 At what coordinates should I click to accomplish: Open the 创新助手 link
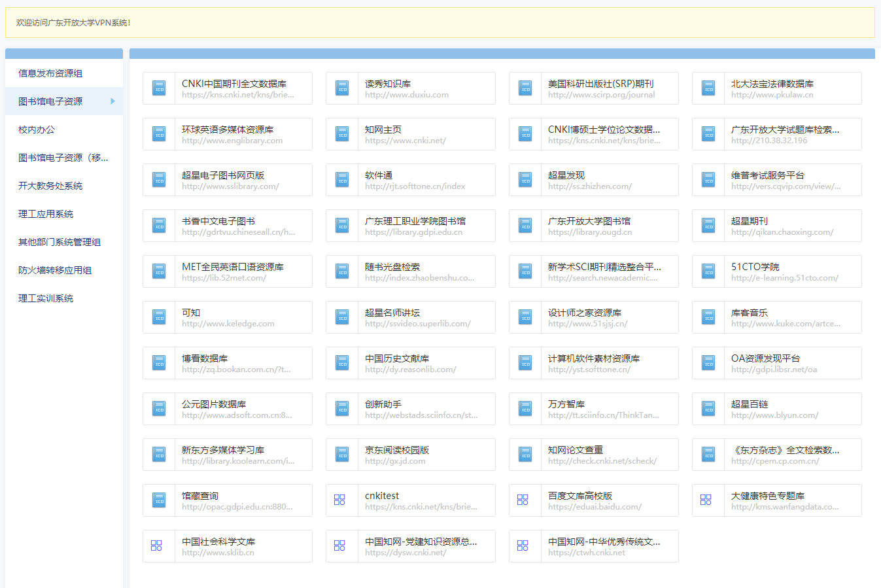(411, 409)
